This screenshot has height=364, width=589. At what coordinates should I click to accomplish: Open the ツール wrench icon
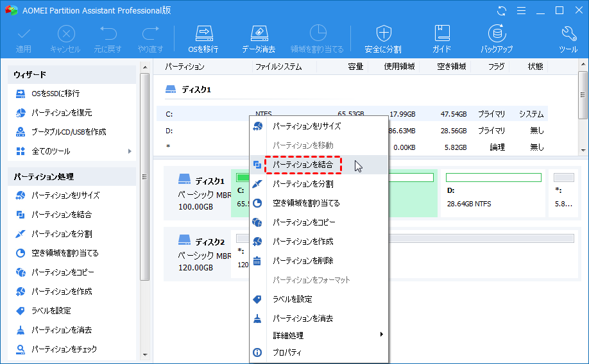pyautogui.click(x=568, y=34)
